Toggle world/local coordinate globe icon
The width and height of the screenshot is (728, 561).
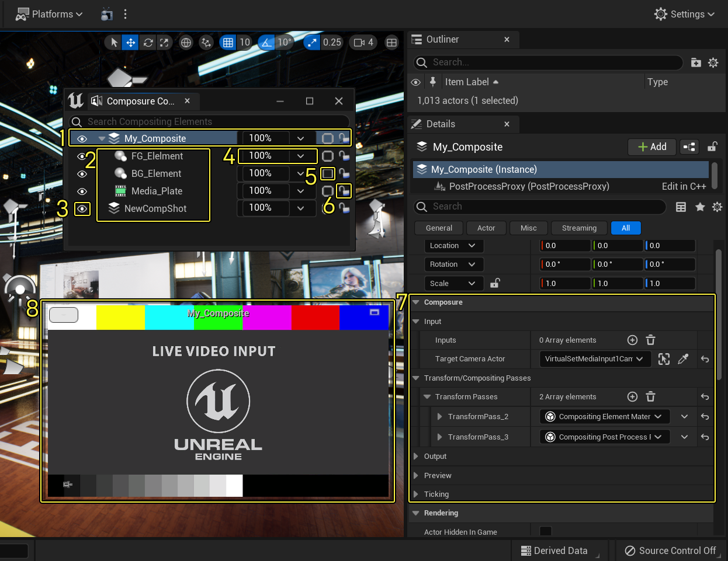coord(186,42)
